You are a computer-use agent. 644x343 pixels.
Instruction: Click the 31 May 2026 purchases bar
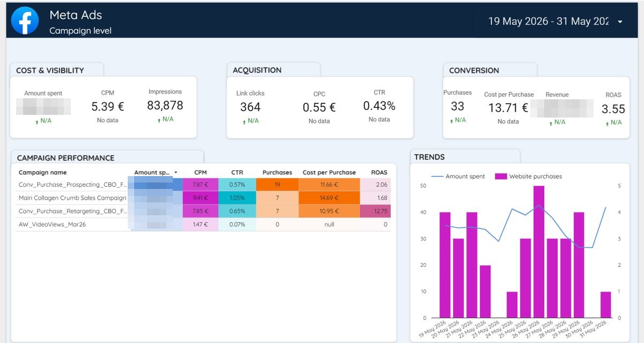[605, 304]
